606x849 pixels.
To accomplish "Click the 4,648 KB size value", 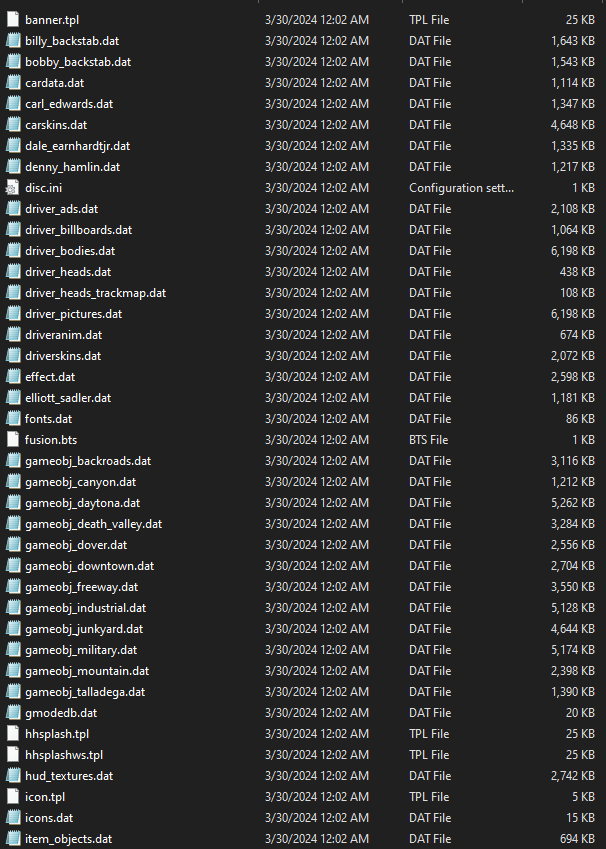I will (572, 125).
